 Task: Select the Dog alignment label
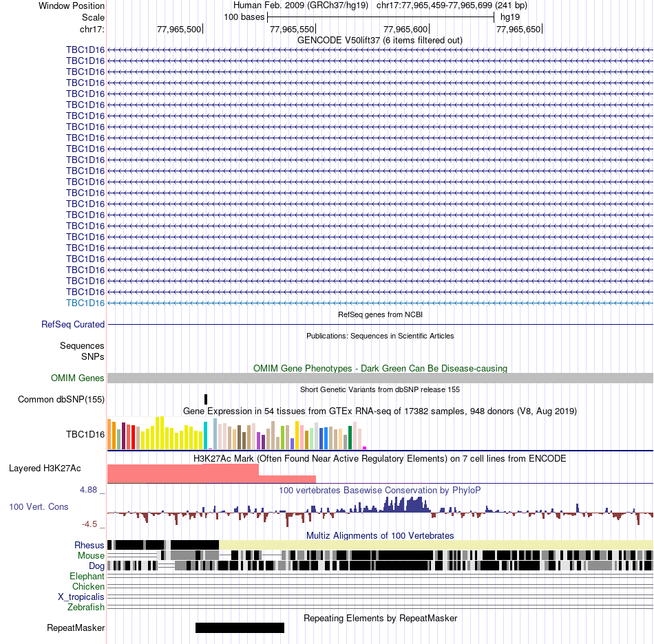[x=96, y=566]
